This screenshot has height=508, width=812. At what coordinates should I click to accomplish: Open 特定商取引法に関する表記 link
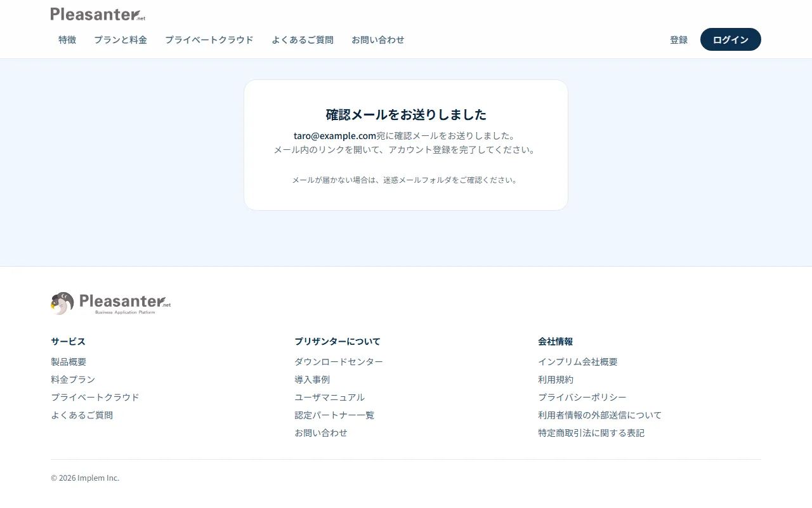point(591,433)
